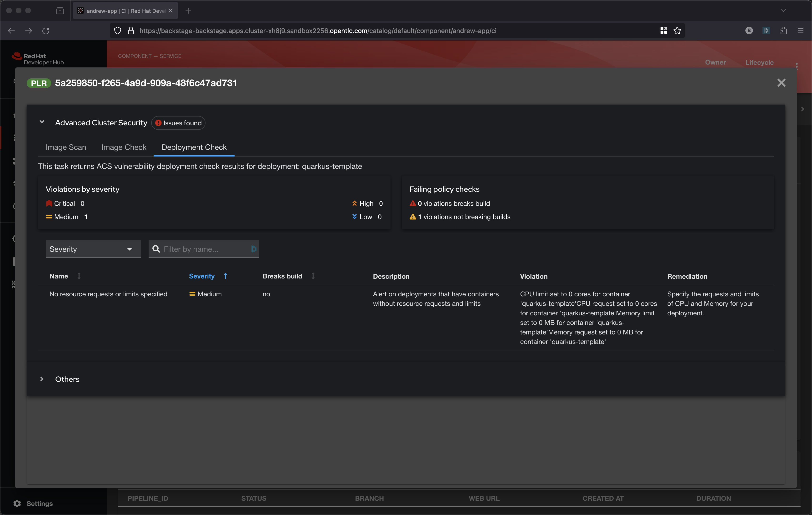Viewport: 812px width, 515px height.
Task: Switch to the Image Scan tab
Action: coord(66,147)
